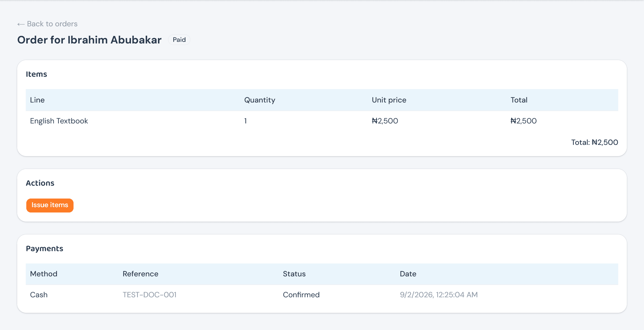Go back via Back to orders link
The image size is (644, 330).
coord(47,24)
